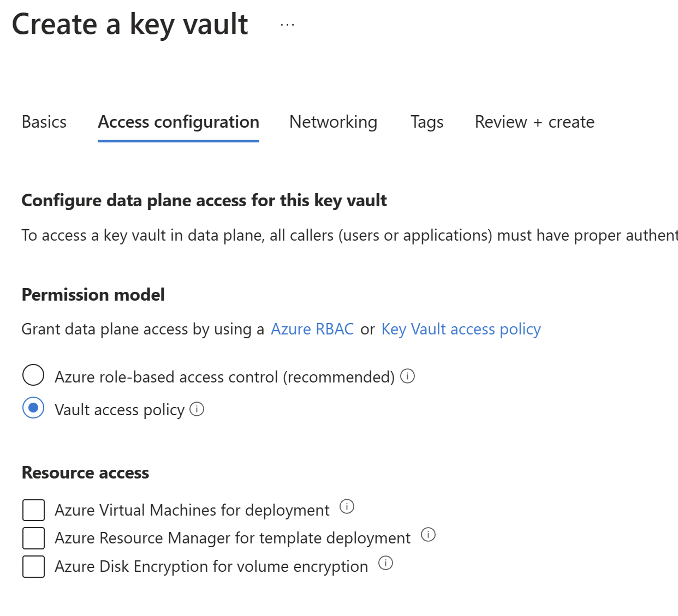The width and height of the screenshot is (678, 616).
Task: Open the Networking tab
Action: coord(333,122)
